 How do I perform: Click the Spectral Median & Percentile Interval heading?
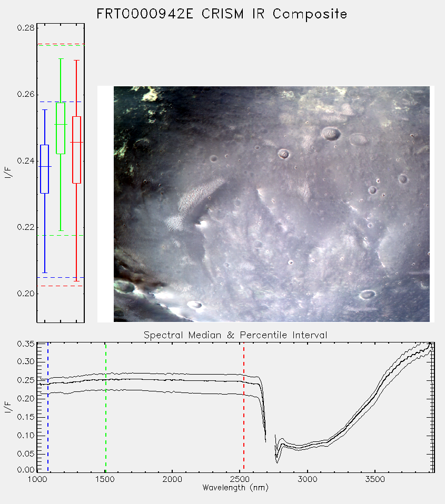click(x=235, y=335)
